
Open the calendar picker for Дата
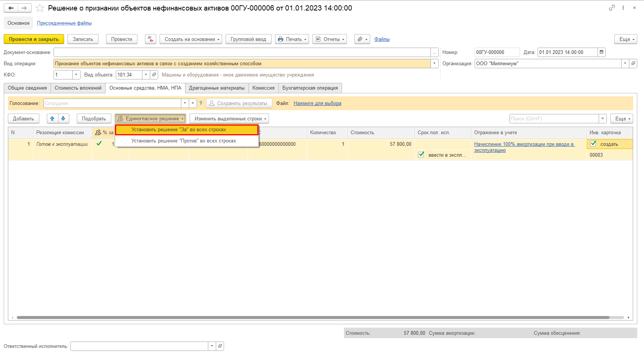coord(602,52)
